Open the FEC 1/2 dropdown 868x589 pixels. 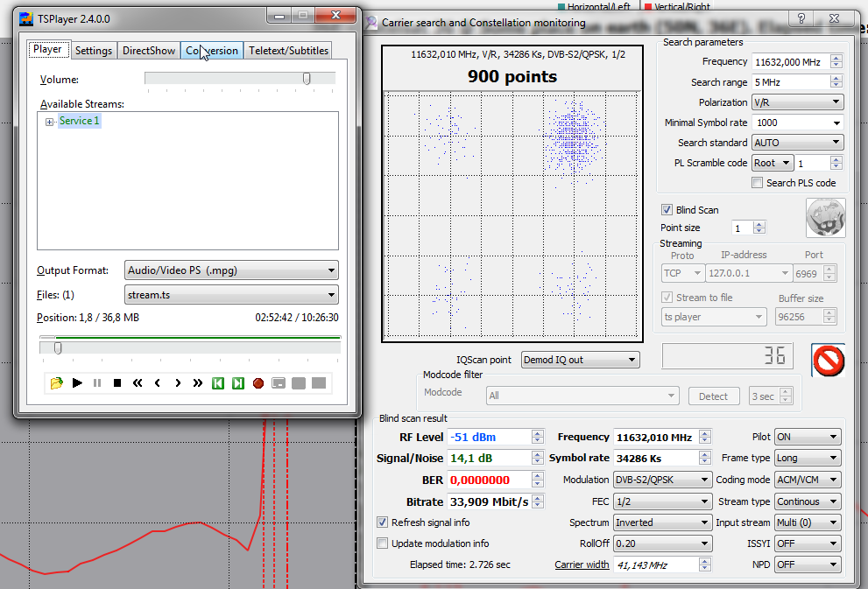tap(662, 501)
